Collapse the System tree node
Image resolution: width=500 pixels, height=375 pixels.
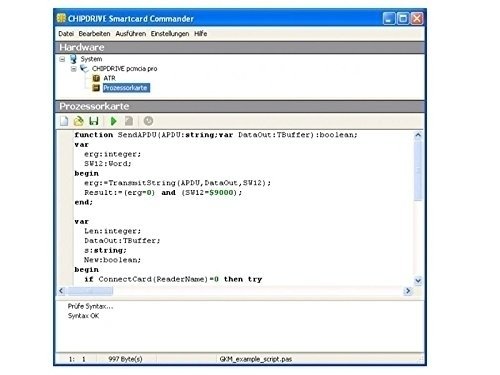(x=62, y=59)
